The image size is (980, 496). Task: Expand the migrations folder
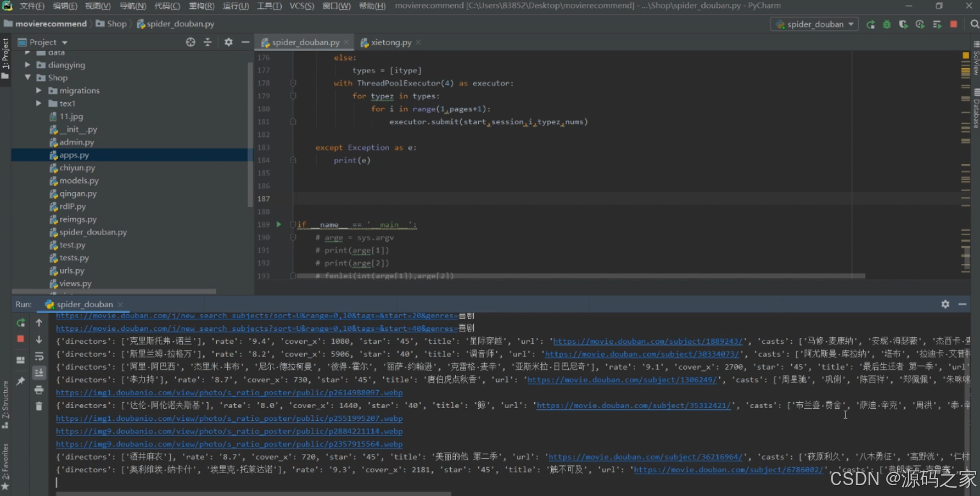(x=39, y=91)
